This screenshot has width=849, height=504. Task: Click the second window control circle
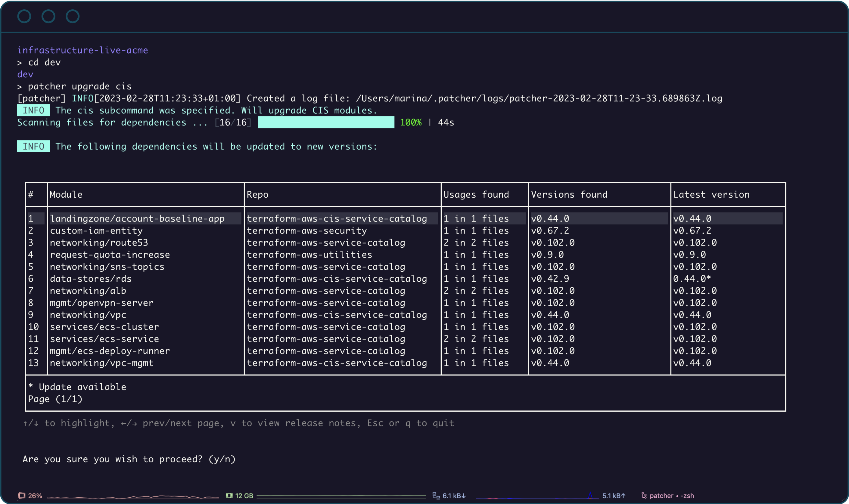[48, 16]
